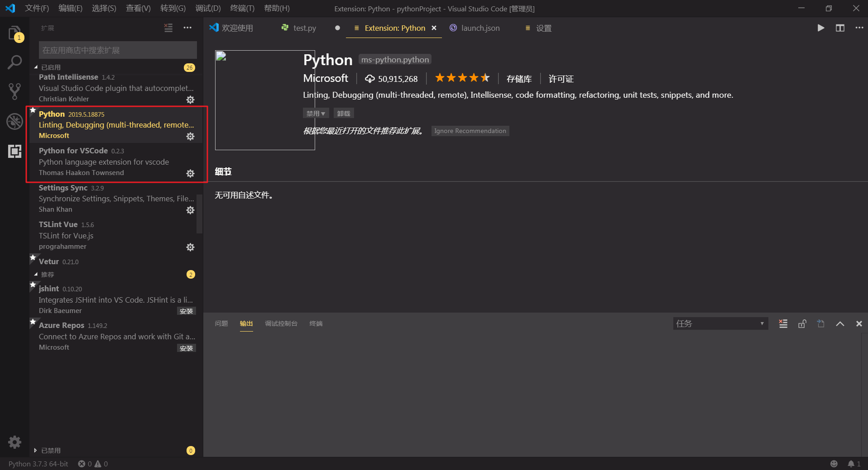Open the Selection menu
The width and height of the screenshot is (868, 470).
point(104,9)
